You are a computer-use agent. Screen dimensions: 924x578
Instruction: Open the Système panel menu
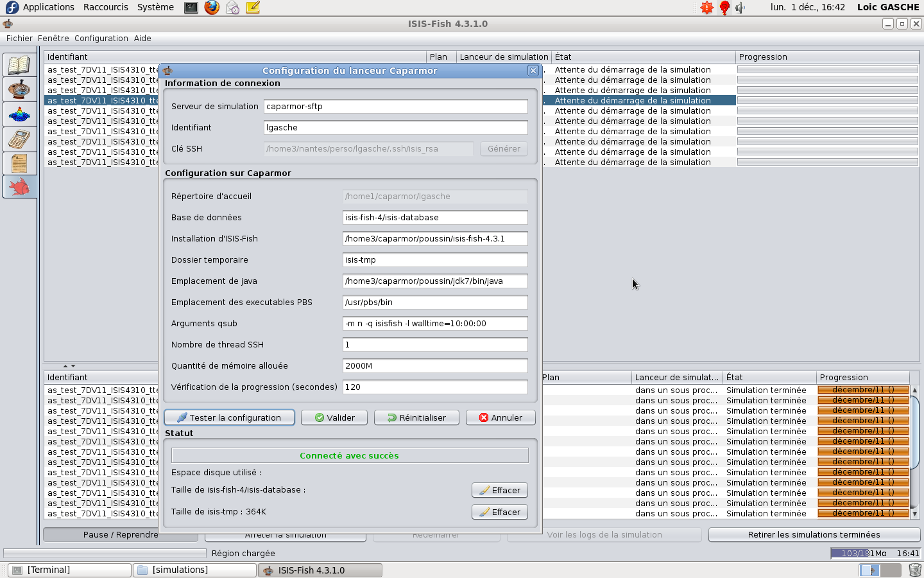(155, 7)
